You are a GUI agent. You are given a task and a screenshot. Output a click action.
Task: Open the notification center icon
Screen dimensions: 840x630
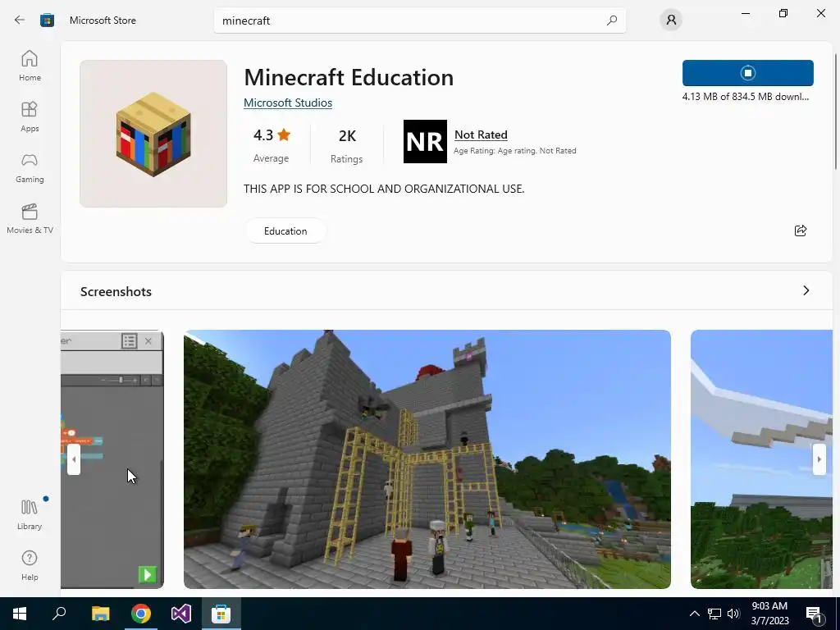click(814, 614)
